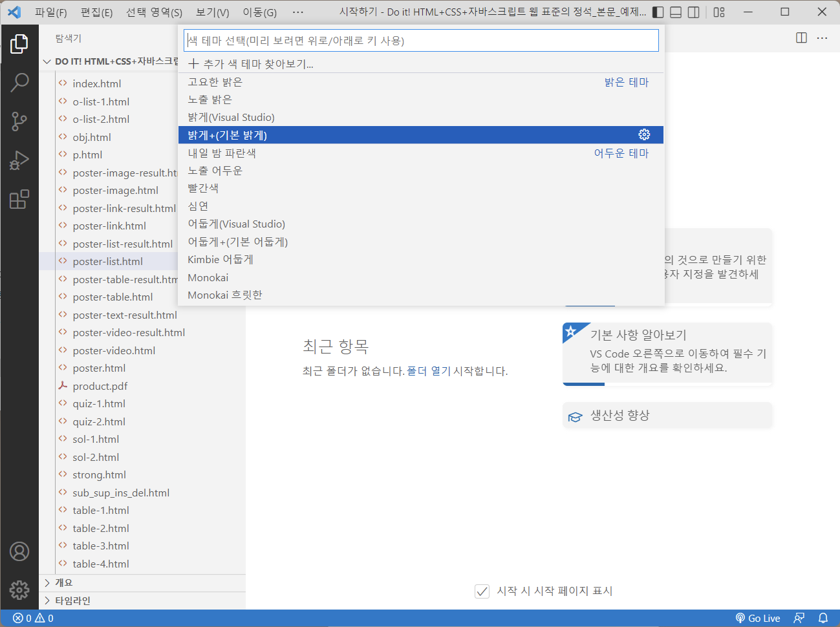The width and height of the screenshot is (840, 627).
Task: Click the 폴더 열기 link
Action: 429,371
